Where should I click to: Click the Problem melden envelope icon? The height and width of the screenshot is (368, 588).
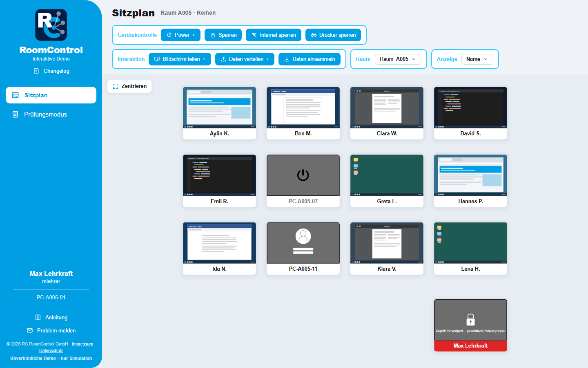coord(30,330)
